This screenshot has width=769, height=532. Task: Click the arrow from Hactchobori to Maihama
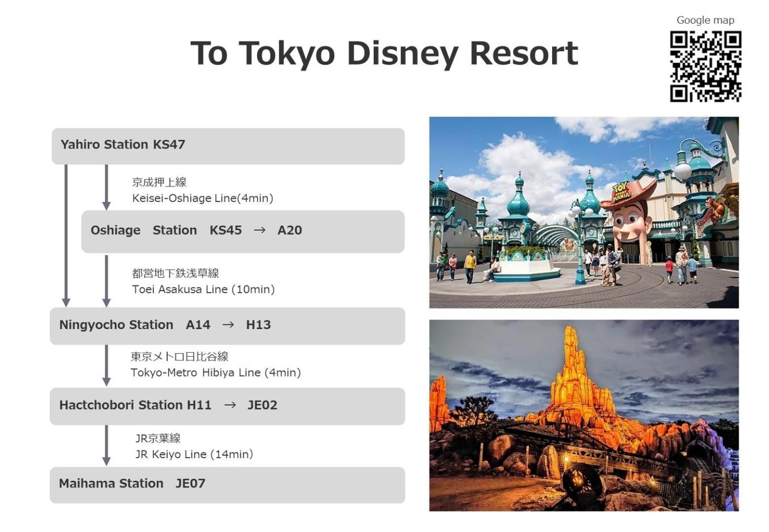(x=106, y=445)
